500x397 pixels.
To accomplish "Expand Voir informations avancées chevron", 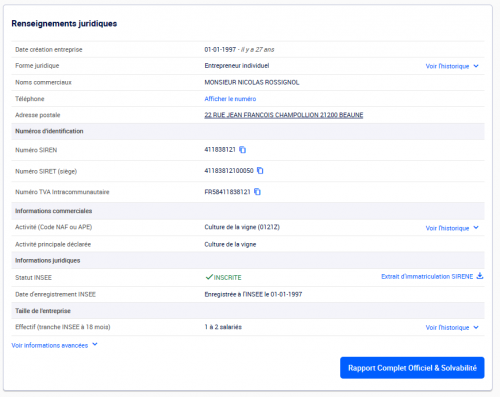I will [95, 344].
